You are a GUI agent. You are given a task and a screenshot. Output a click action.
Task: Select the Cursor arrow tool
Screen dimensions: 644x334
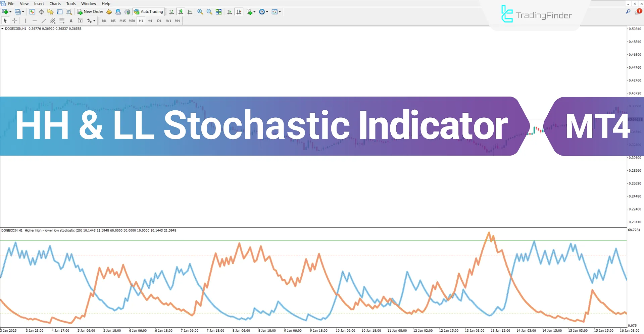5,21
